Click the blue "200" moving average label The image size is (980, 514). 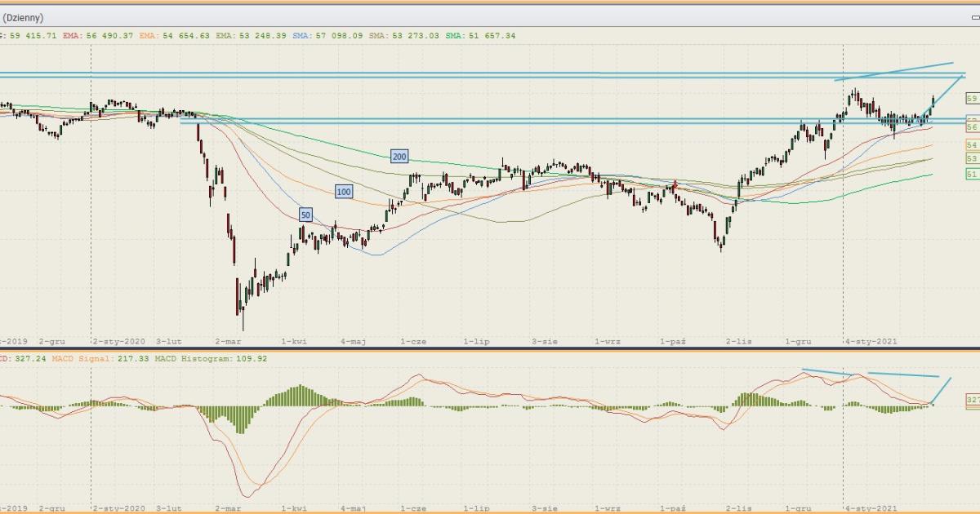[399, 157]
